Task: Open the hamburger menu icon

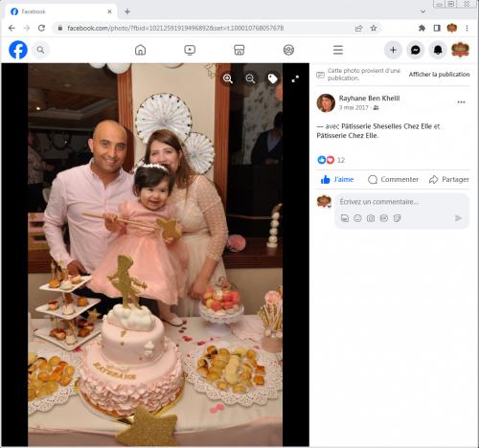Action: point(338,50)
